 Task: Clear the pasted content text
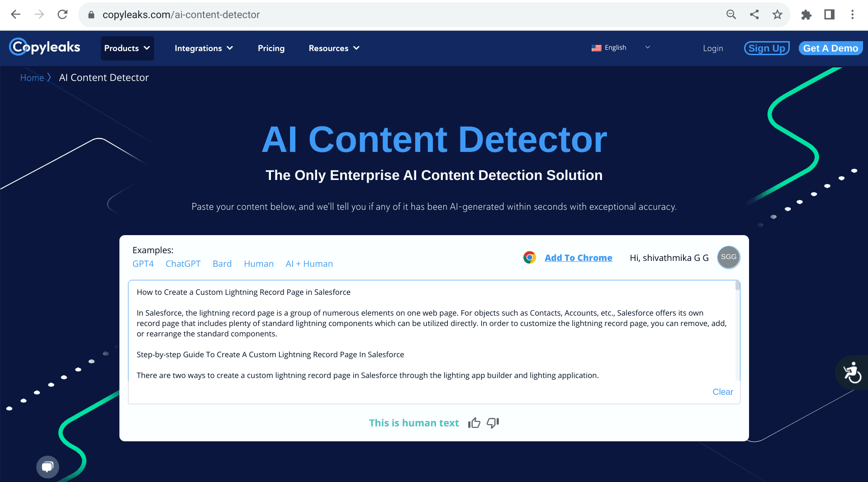722,392
